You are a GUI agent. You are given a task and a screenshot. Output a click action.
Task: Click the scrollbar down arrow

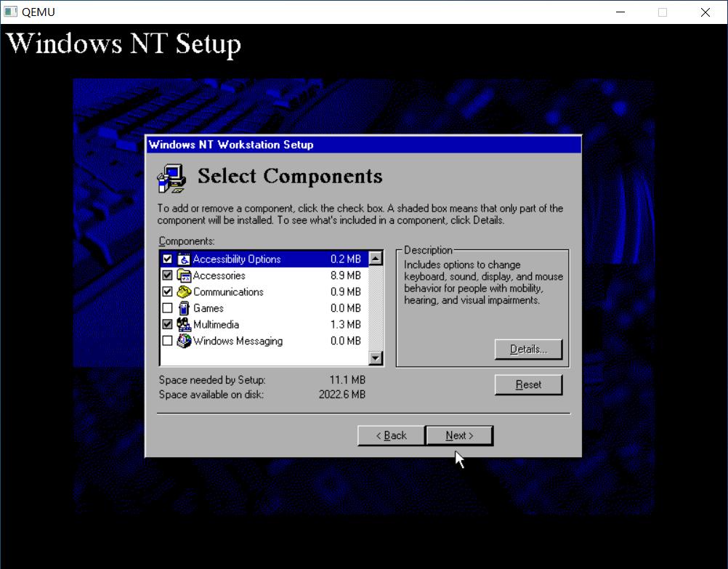[x=376, y=359]
